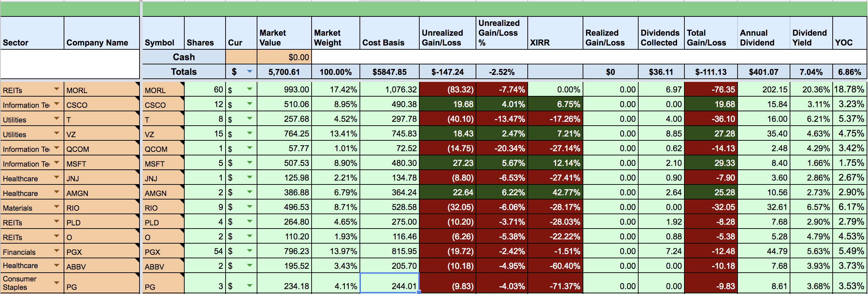Select MORL market value 993.00

284,89
